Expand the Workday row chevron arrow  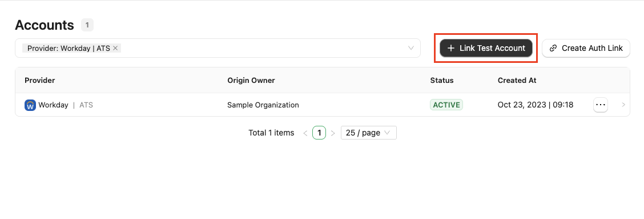click(x=623, y=105)
